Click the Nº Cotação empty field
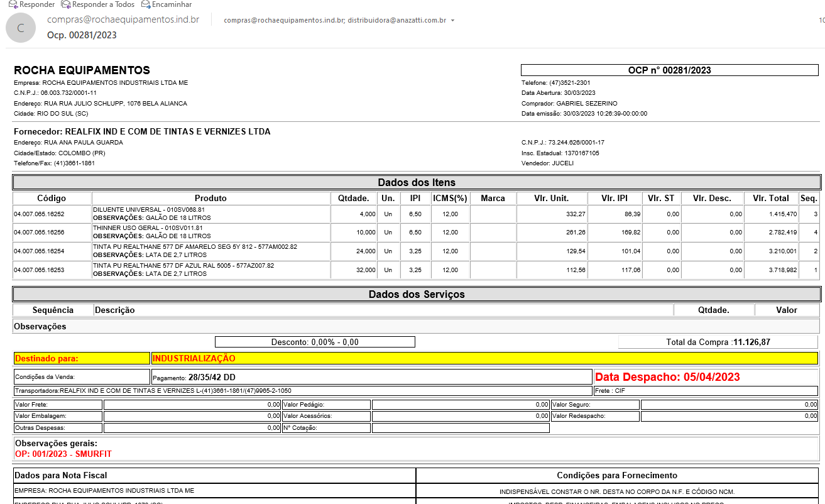The width and height of the screenshot is (825, 504). click(460, 428)
